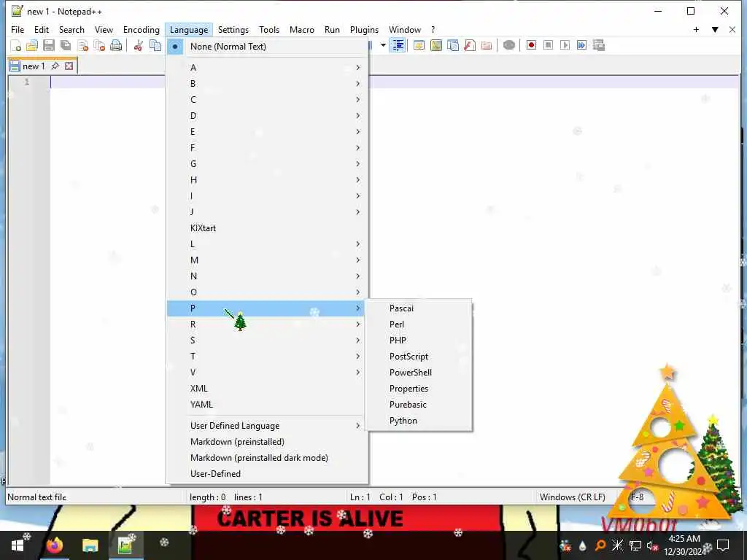The image size is (747, 560).
Task: Open Folder as Workspace toolbar icon
Action: pyautogui.click(x=487, y=46)
